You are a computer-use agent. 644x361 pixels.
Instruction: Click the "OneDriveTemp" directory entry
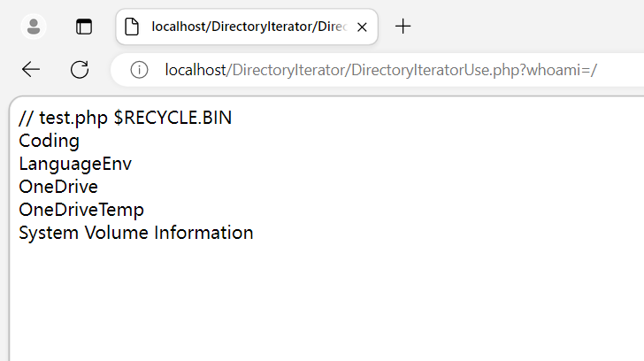point(81,210)
